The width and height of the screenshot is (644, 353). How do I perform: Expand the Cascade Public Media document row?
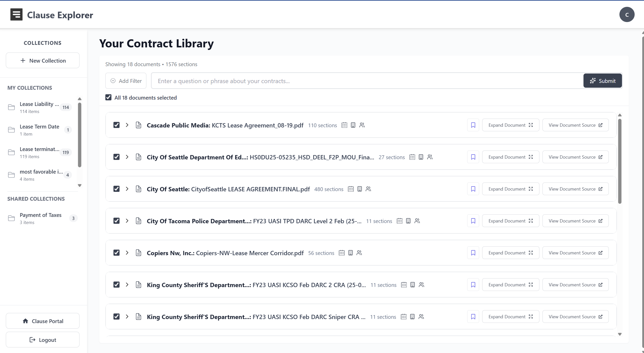(127, 125)
